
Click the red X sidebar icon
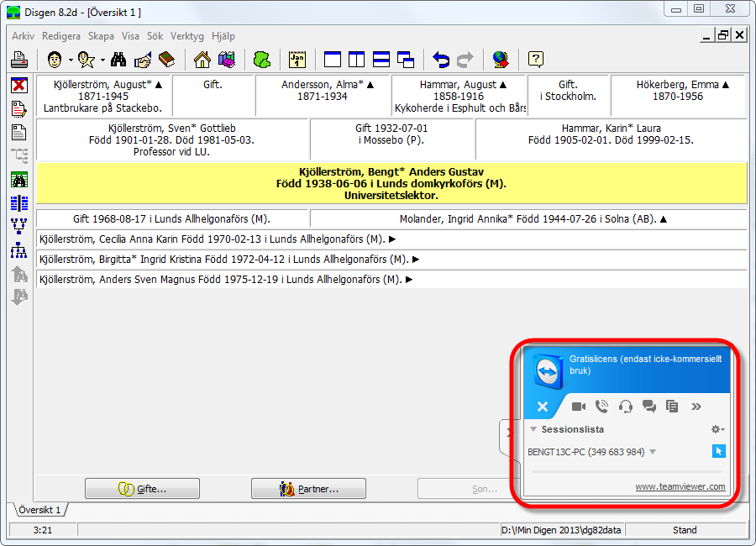[18, 86]
